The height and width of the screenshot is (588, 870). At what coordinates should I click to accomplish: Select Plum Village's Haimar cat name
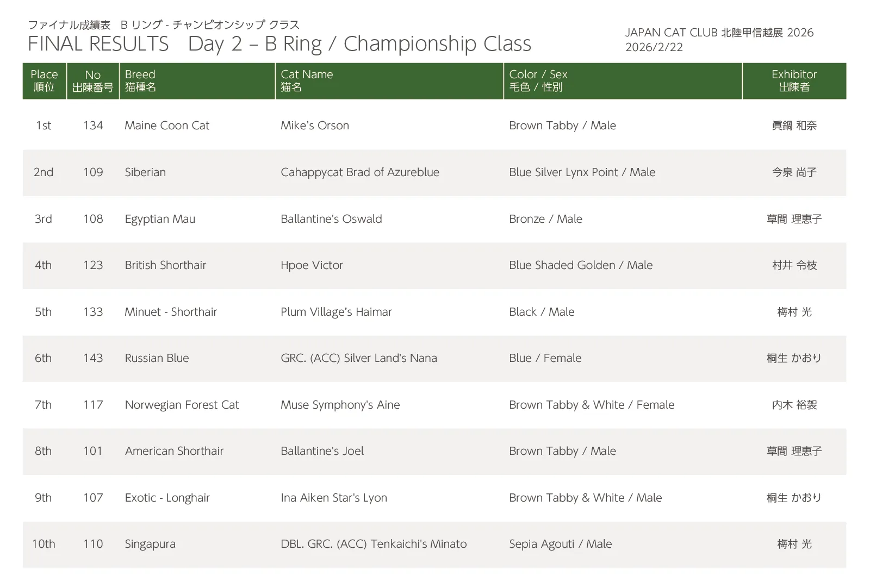[336, 312]
